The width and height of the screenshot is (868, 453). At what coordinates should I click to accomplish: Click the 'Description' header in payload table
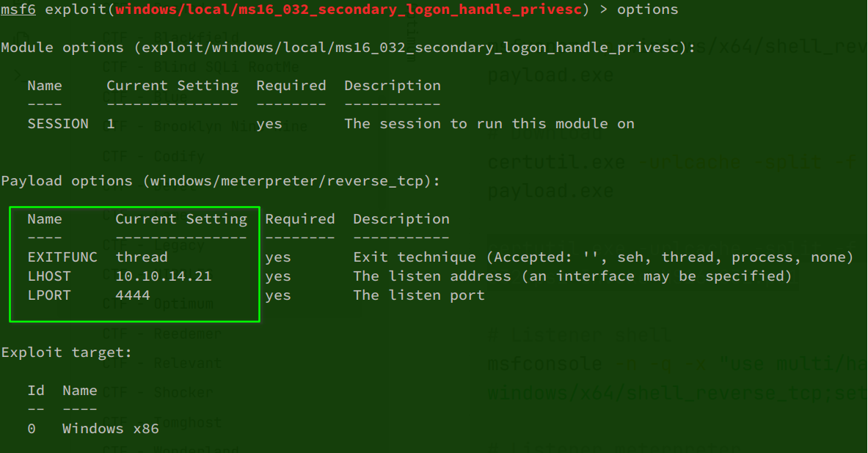pyautogui.click(x=401, y=219)
